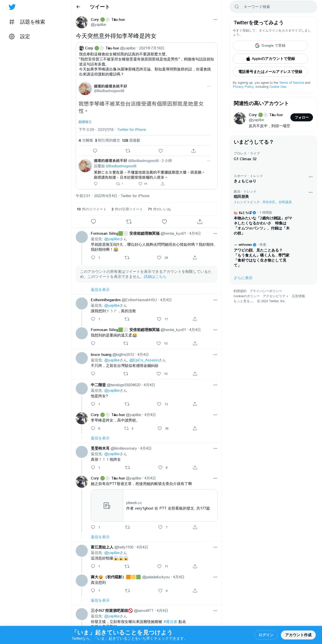322x644 pixels.
Task: Click the Twitter bird logo
Action: click(12, 7)
